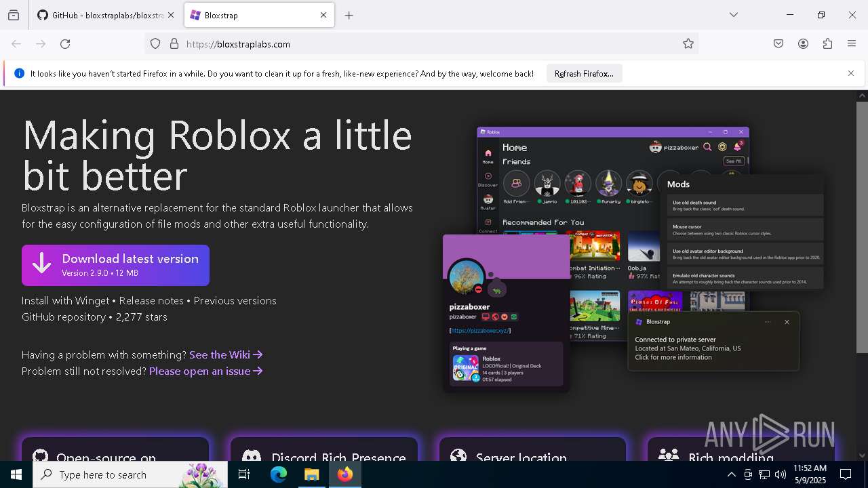Open a new tab with plus button

349,15
